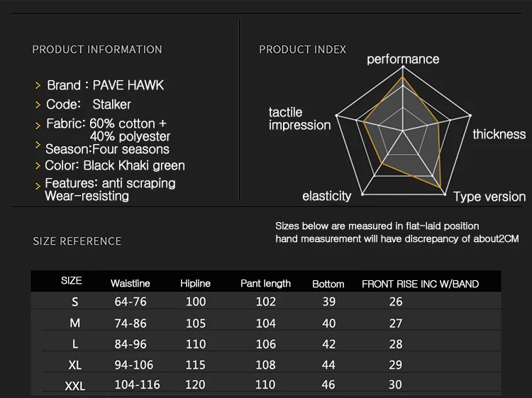Click the arrow bullet beside Code
This screenshot has height=398, width=532.
38,105
